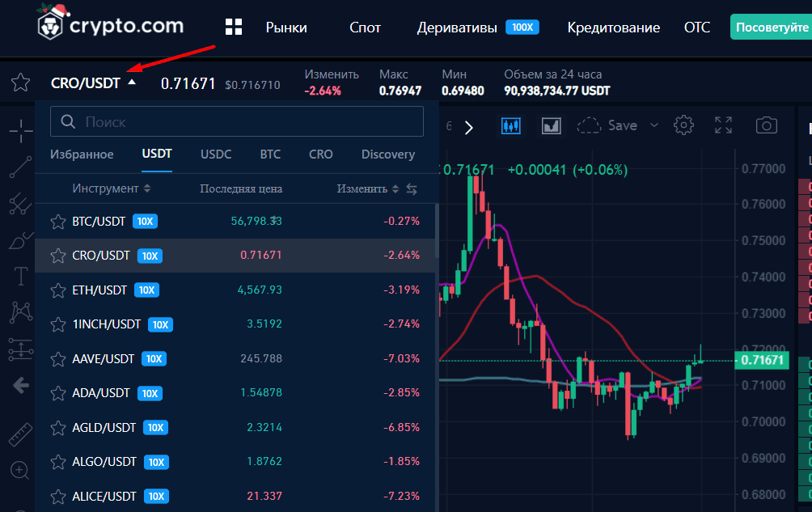The width and height of the screenshot is (812, 512).
Task: Click current price label 0.71671 on axis
Action: tap(762, 360)
